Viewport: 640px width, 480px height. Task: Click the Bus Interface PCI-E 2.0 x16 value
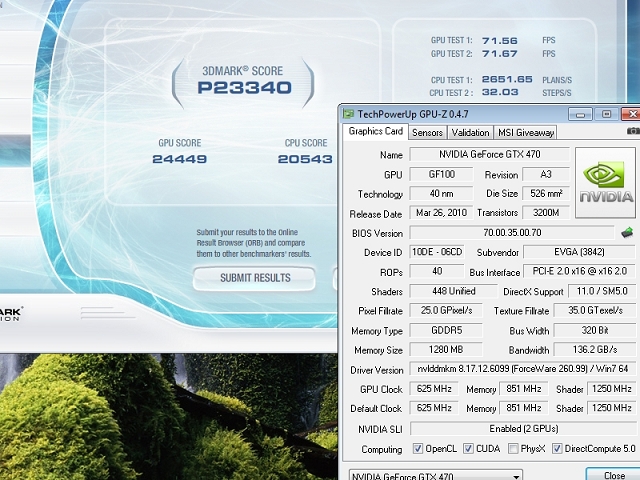[579, 271]
